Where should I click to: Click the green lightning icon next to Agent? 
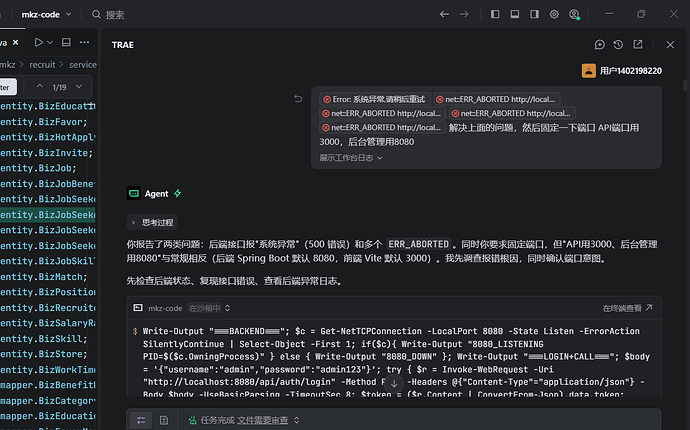177,193
